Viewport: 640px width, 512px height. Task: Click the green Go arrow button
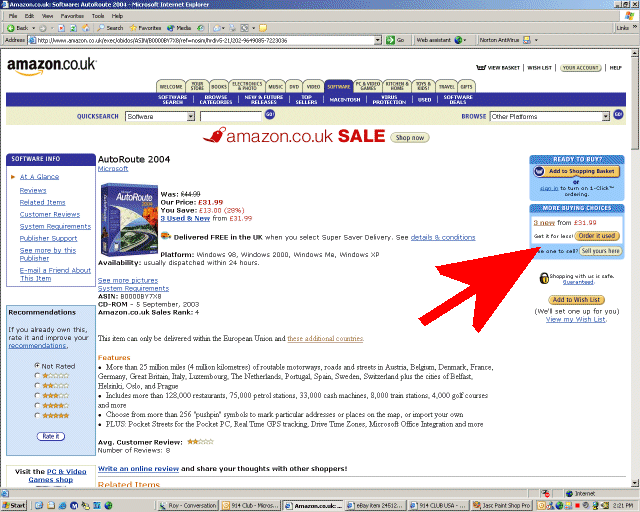(x=391, y=40)
